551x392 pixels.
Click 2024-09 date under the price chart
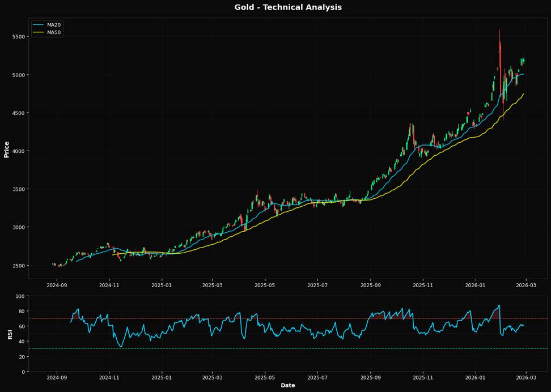point(57,285)
